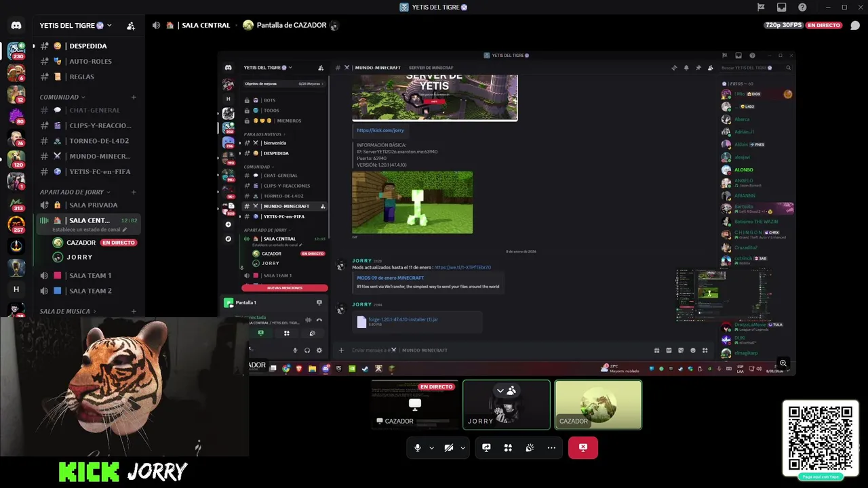Add channel to APARTADO DE JORRY category

point(134,192)
